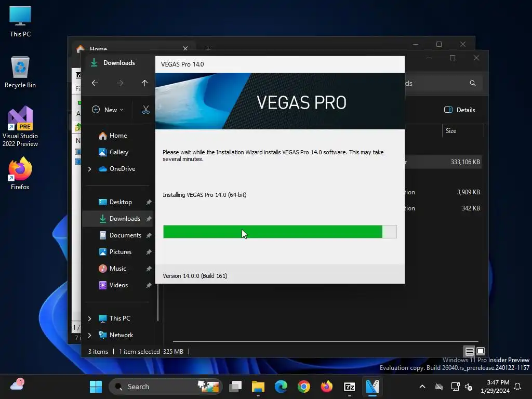The height and width of the screenshot is (399, 532).
Task: Expand the This PC tree node
Action: [89, 318]
